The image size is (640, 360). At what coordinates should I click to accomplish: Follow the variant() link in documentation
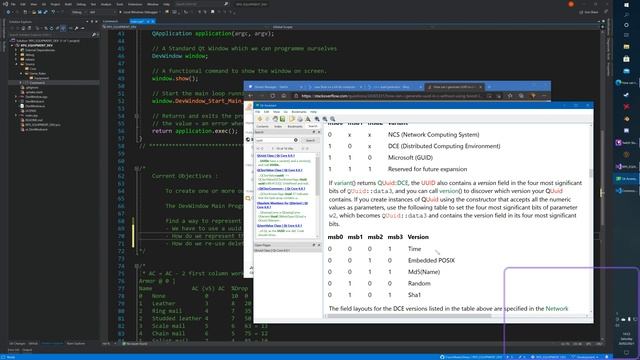click(345, 183)
